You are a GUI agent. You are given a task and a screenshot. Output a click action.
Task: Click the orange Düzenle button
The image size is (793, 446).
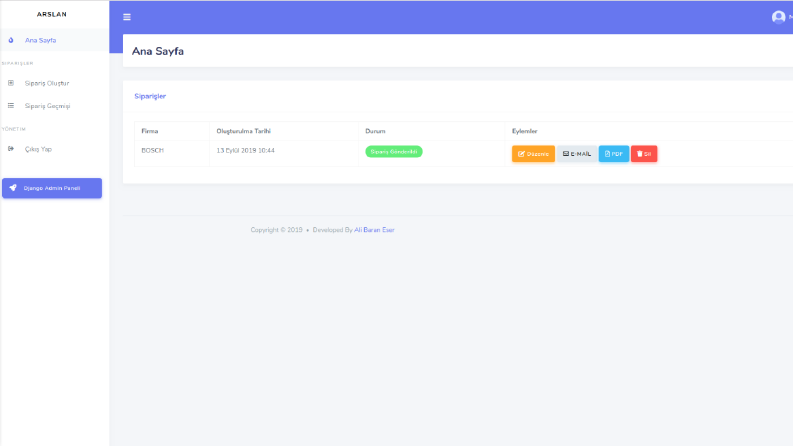tap(533, 154)
